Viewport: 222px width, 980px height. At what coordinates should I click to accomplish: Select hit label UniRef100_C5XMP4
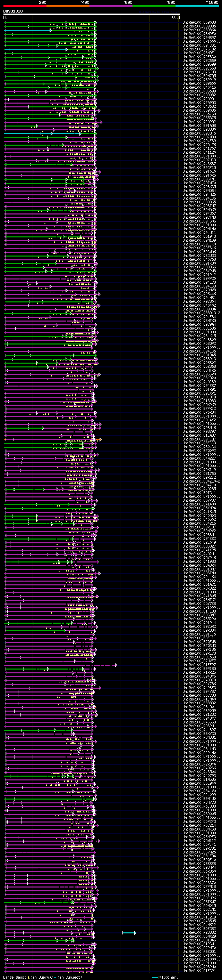199,508
